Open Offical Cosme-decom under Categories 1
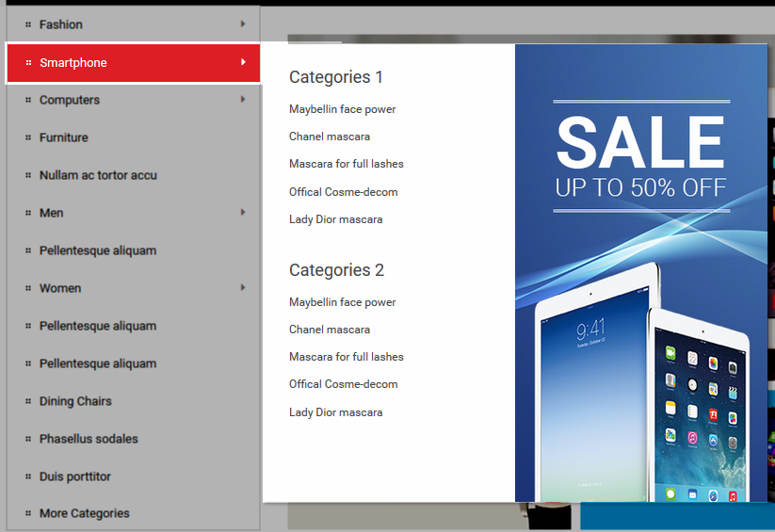775x532 pixels. click(x=344, y=192)
